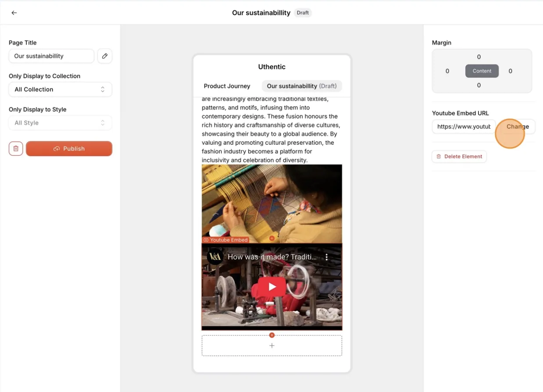
Task: Click the trash icon next to Publish
Action: 16,149
